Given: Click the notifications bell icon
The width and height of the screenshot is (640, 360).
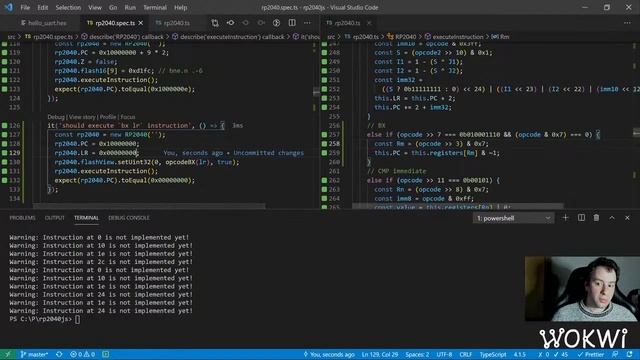Looking at the screenshot, I should tap(629, 354).
